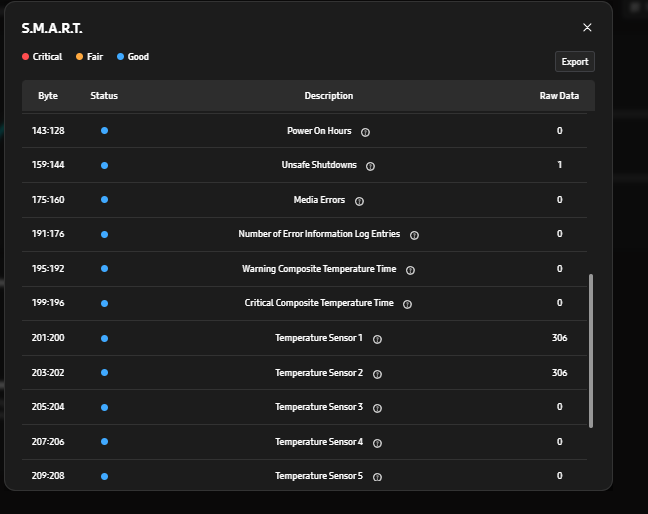
Task: Show info tooltip for Unsafe Shutdowns
Action: tap(370, 166)
